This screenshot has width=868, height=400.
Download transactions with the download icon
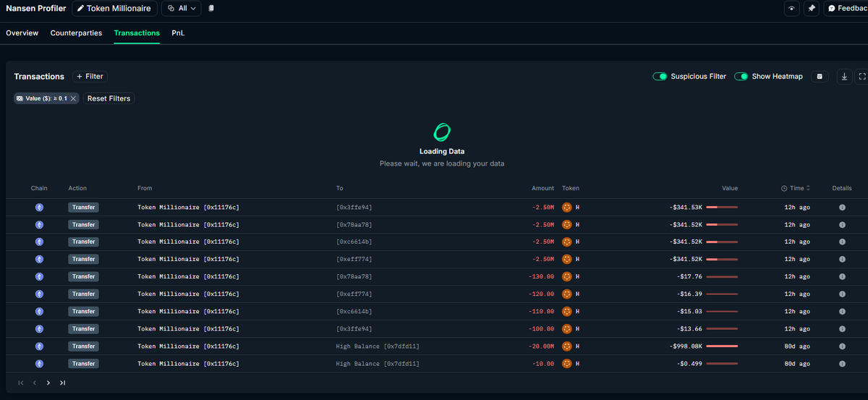844,76
